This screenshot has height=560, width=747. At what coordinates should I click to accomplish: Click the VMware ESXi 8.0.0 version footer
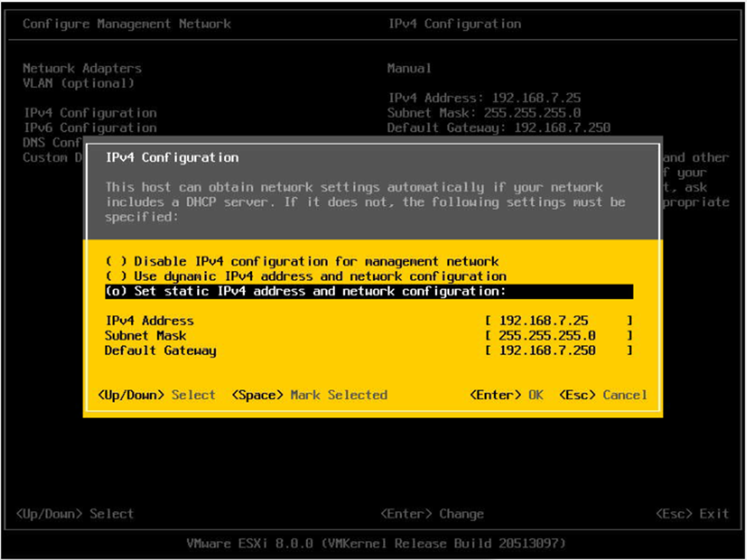pyautogui.click(x=376, y=543)
